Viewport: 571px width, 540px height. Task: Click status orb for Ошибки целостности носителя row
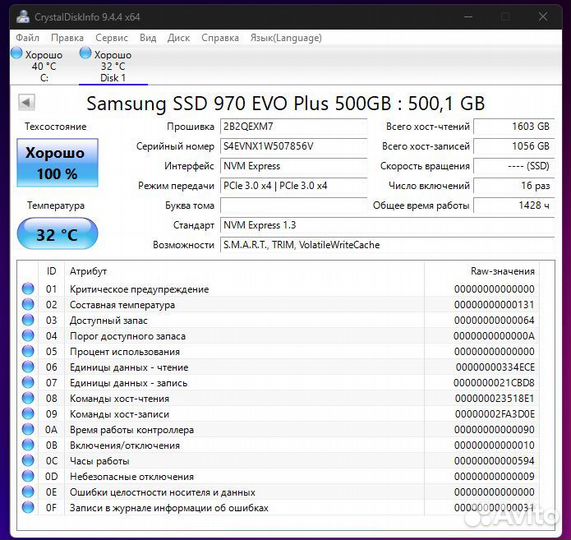tap(28, 492)
